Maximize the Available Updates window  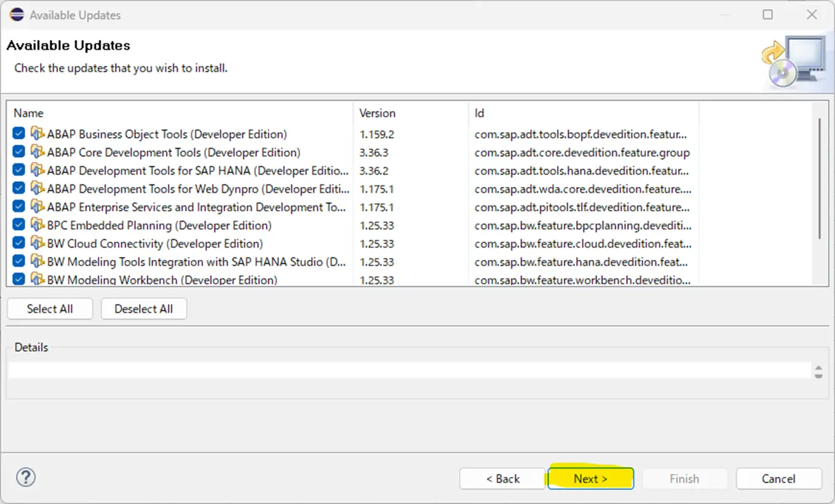coord(768,14)
